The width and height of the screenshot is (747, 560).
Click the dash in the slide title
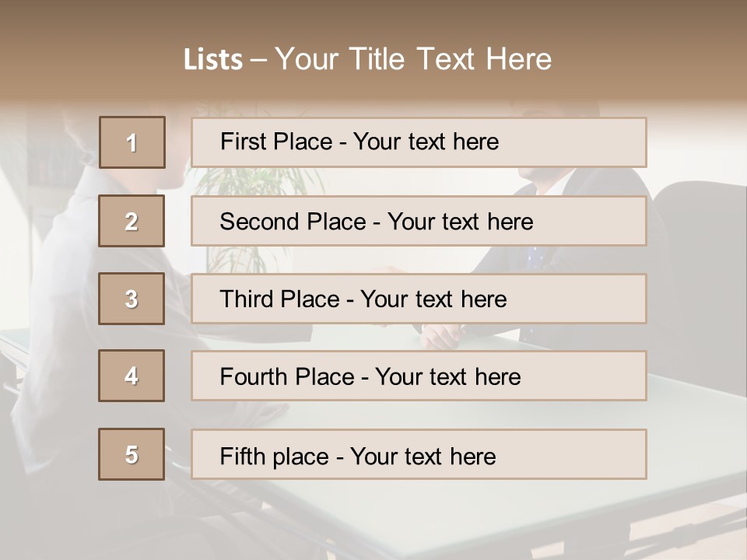(258, 60)
